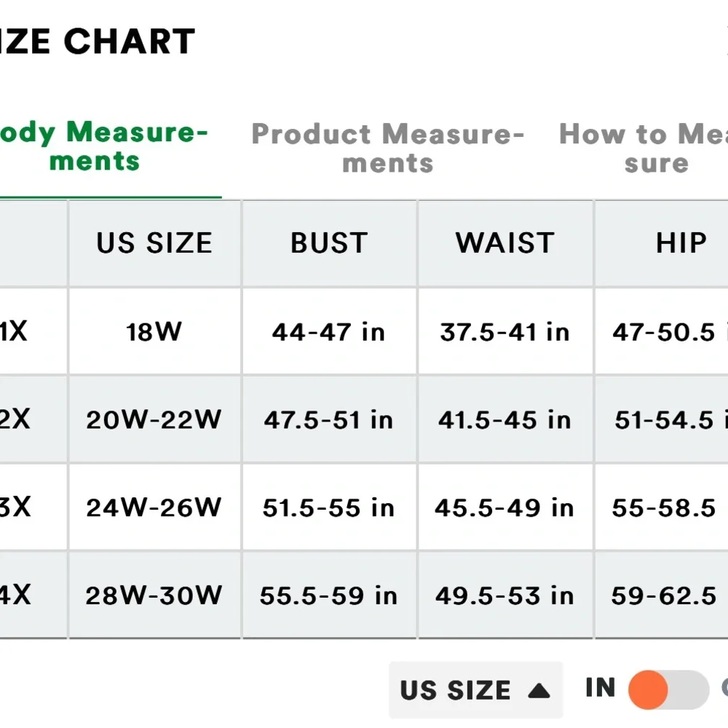The image size is (728, 728).
Task: Toggle the inches/centimeters unit switch
Action: (x=667, y=689)
